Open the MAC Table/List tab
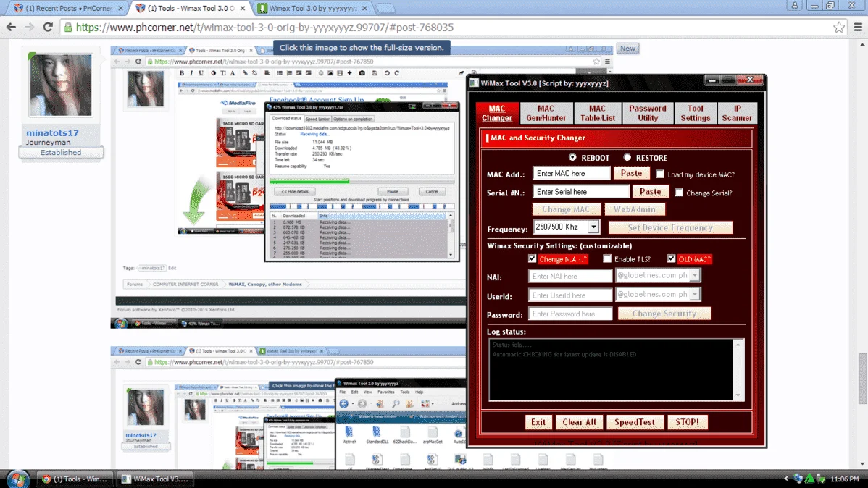 point(597,113)
